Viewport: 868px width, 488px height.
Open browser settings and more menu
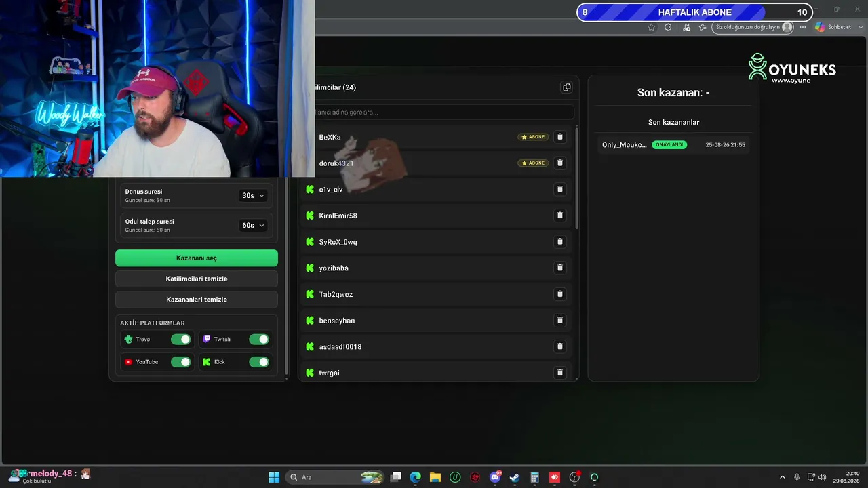point(803,27)
